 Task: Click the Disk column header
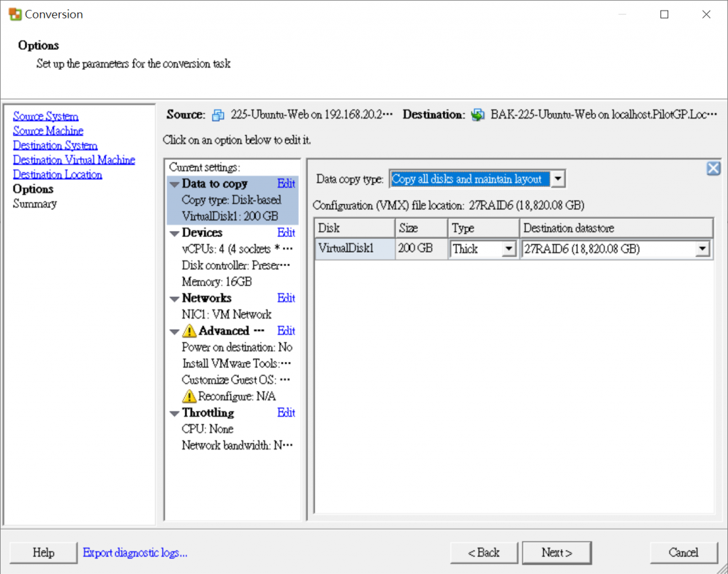355,228
